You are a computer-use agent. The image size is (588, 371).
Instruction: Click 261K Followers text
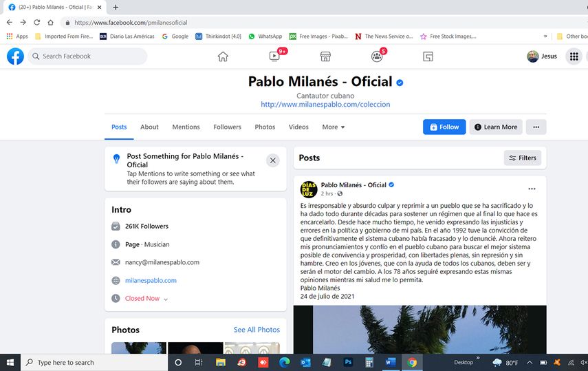146,226
